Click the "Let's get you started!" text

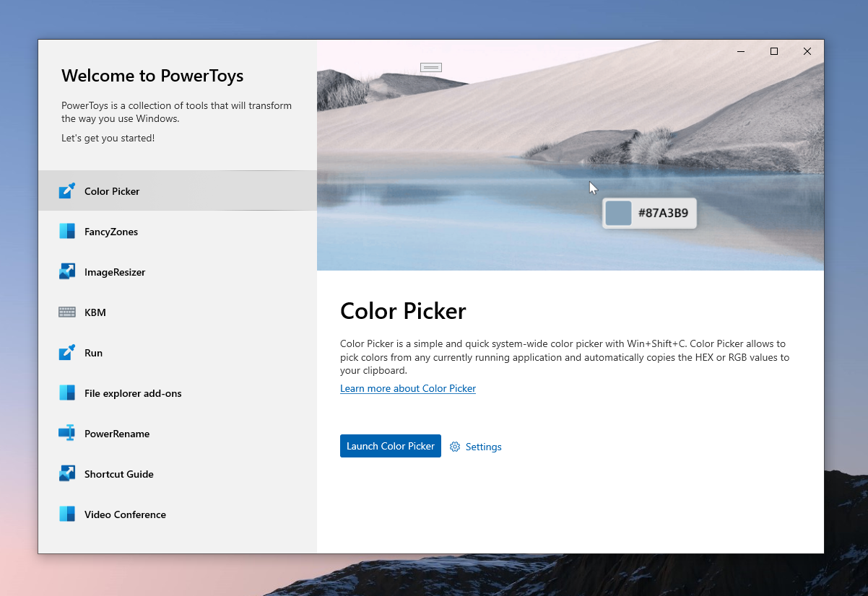[108, 138]
